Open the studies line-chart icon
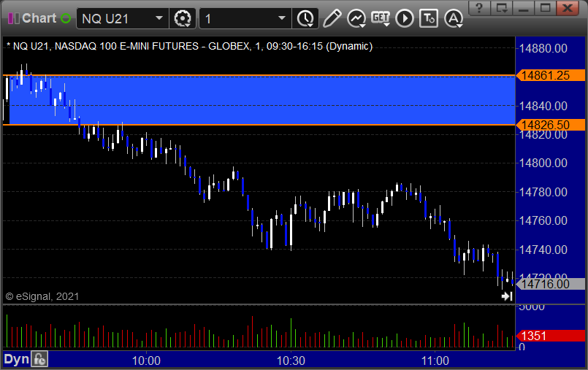 pos(356,18)
